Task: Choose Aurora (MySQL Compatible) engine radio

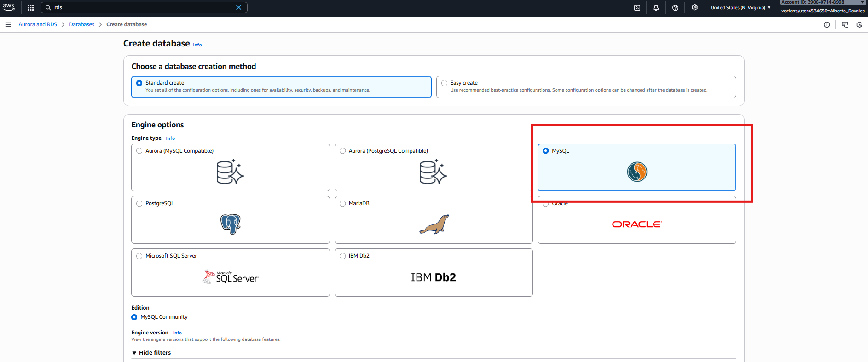Action: click(x=139, y=151)
